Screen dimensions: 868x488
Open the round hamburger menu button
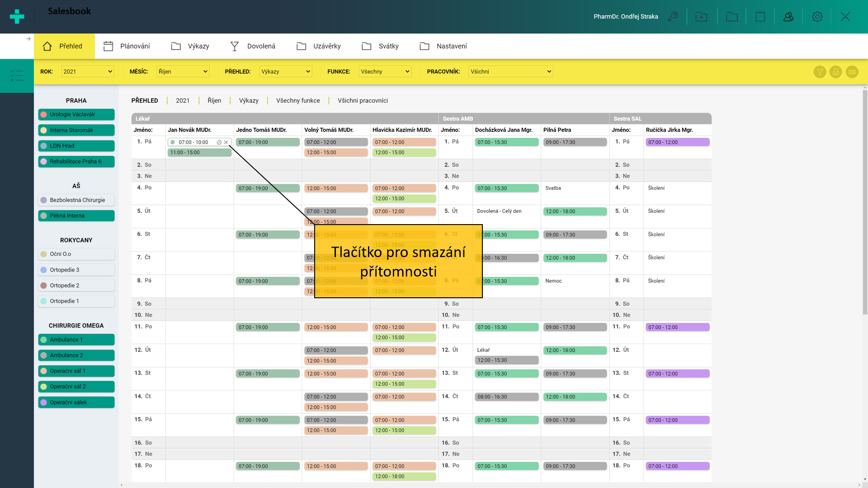(x=852, y=72)
